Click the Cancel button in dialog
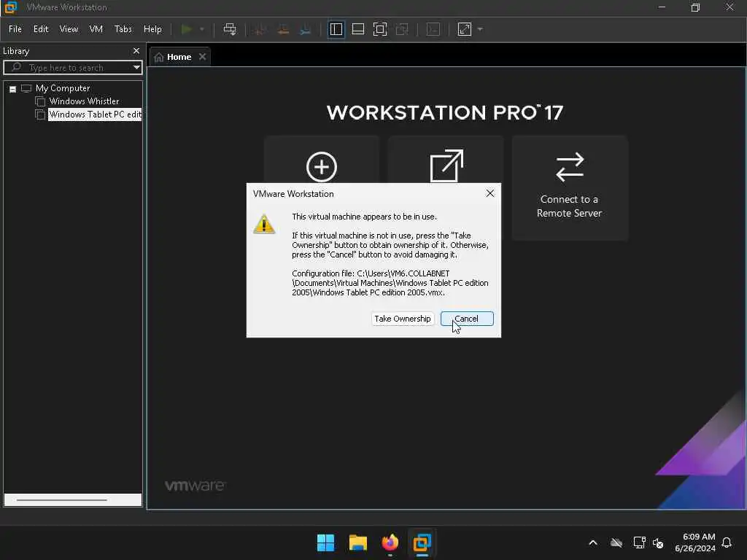The image size is (747, 560). point(467,319)
